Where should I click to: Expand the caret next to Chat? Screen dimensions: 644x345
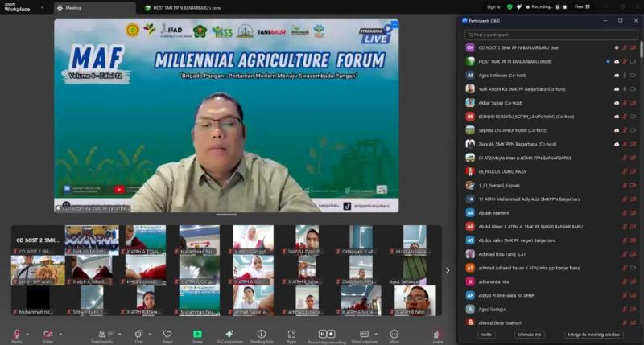click(150, 334)
